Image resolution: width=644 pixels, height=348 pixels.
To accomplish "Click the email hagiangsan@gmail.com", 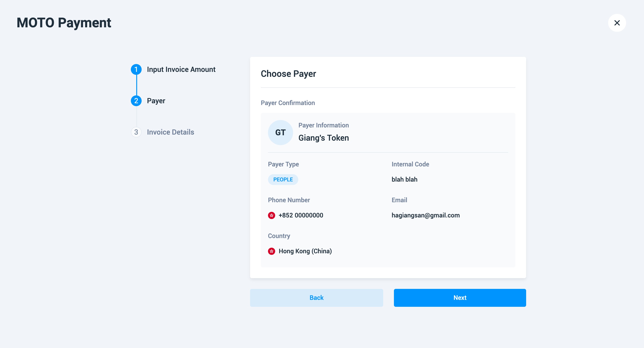I will point(426,215).
